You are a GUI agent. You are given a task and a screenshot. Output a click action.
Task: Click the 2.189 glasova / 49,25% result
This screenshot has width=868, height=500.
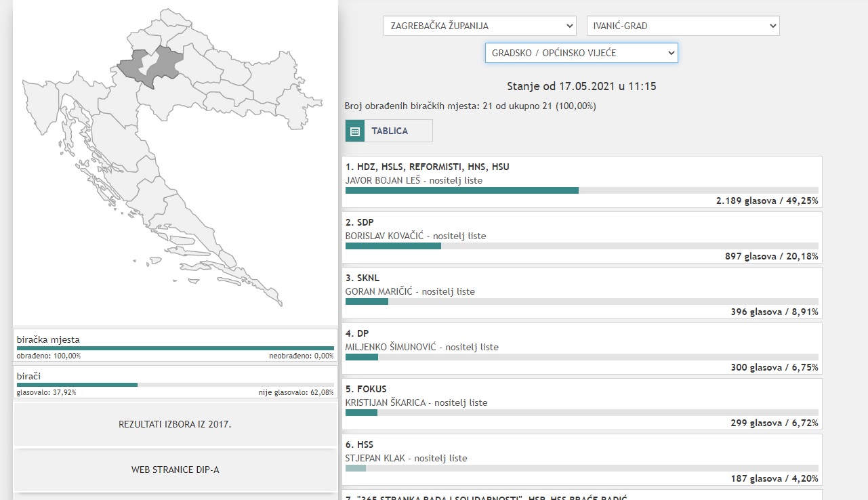(x=767, y=201)
